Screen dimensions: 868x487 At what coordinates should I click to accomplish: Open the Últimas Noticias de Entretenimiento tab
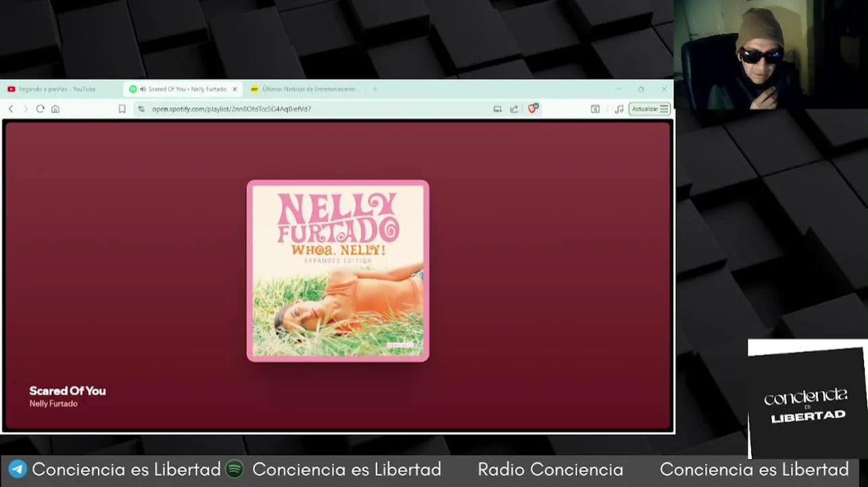coord(304,89)
